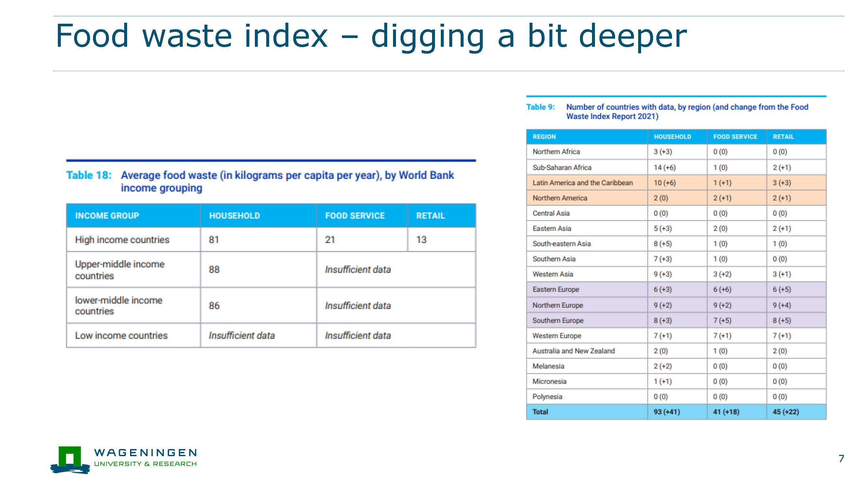Click the 'INCOME GROUP' column header

[x=107, y=215]
